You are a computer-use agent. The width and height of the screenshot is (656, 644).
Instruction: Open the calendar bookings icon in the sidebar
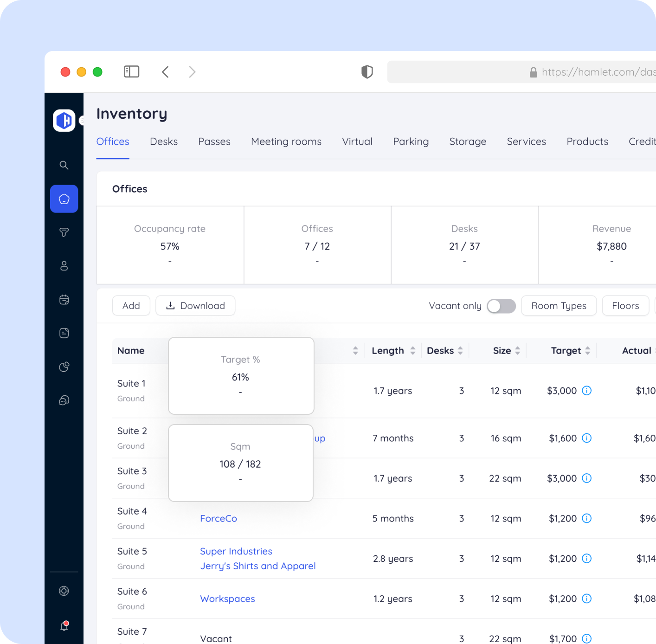pyautogui.click(x=64, y=300)
